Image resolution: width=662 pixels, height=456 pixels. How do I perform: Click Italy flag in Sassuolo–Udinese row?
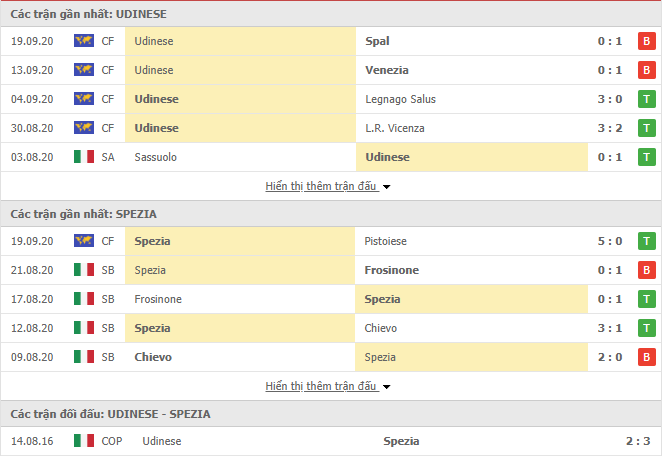click(84, 157)
